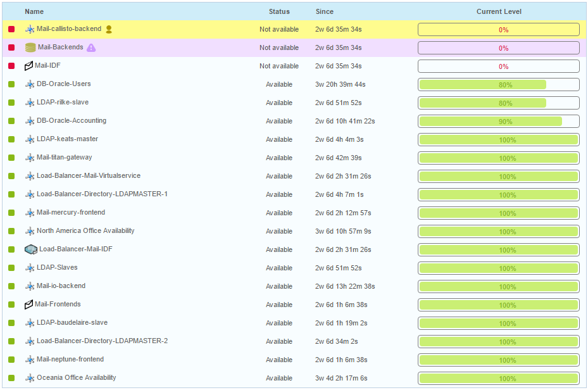The image size is (588, 390).
Task: Click the service icon beside LDAP-baudelaire-slave
Action: pos(29,322)
